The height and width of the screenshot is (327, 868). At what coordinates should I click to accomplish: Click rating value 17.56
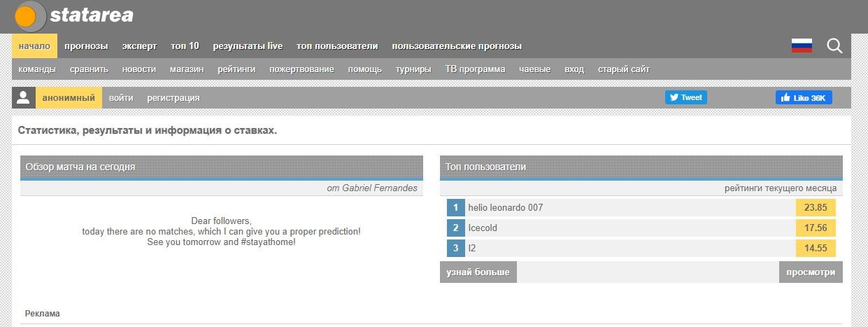coord(816,228)
